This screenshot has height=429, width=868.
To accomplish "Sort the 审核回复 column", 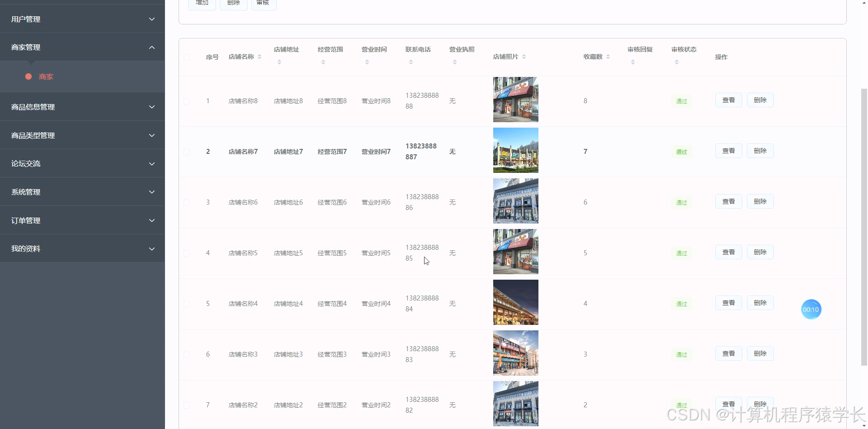I will [x=633, y=62].
